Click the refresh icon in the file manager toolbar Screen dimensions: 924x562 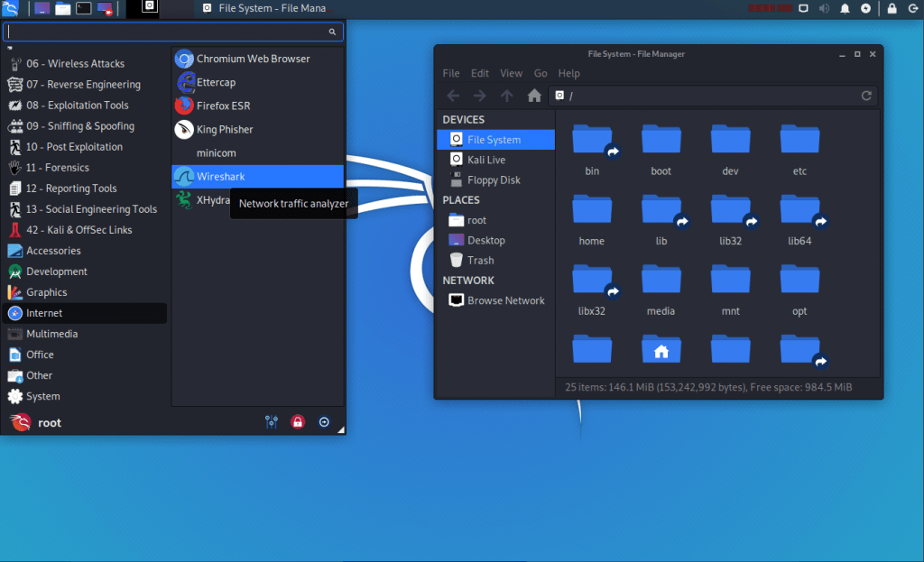point(865,95)
